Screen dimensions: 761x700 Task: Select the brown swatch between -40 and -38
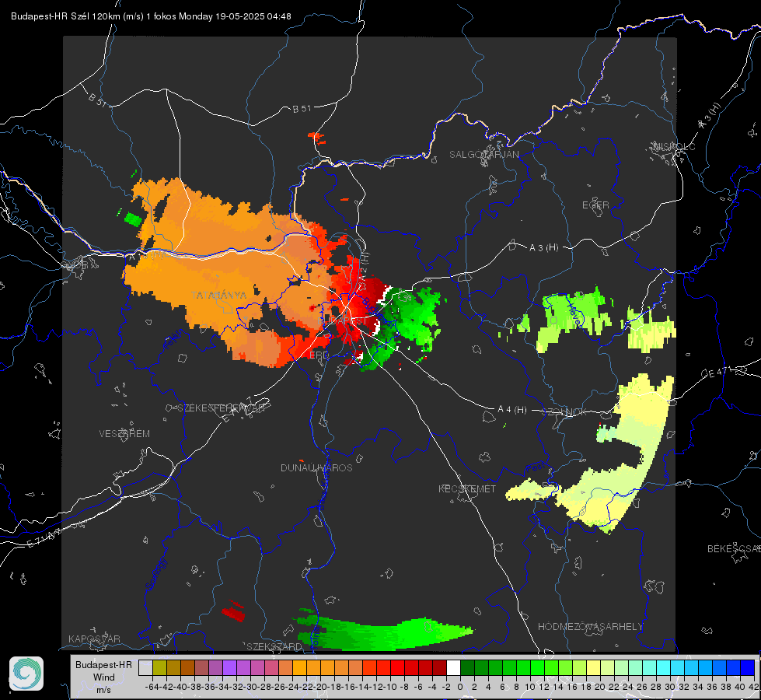coord(187,668)
